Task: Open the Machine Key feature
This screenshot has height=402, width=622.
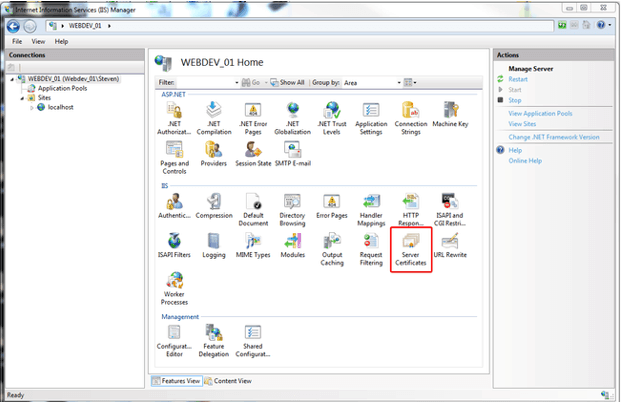Action: [x=450, y=114]
